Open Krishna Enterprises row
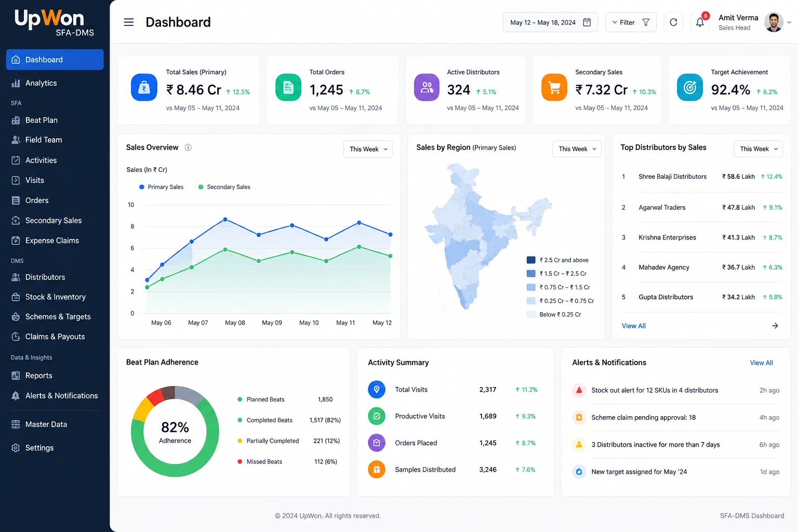 702,237
